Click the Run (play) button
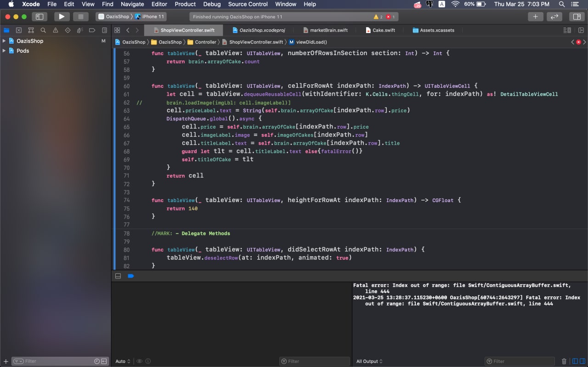The height and width of the screenshot is (367, 588). [x=62, y=17]
